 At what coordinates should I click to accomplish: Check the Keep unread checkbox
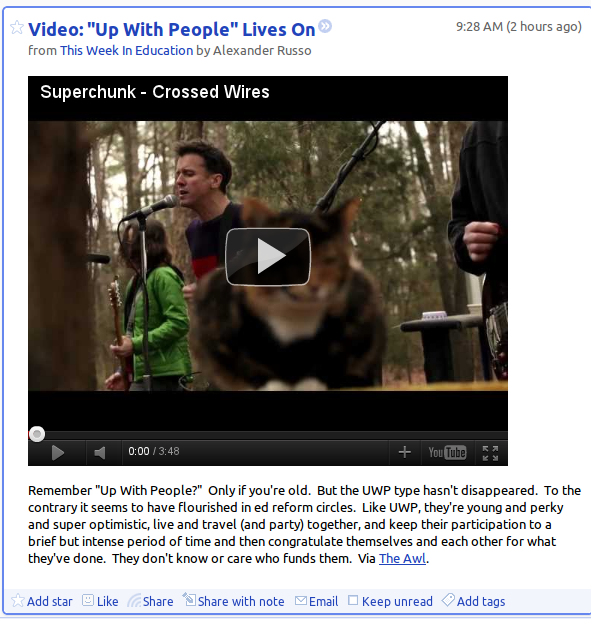coord(353,600)
